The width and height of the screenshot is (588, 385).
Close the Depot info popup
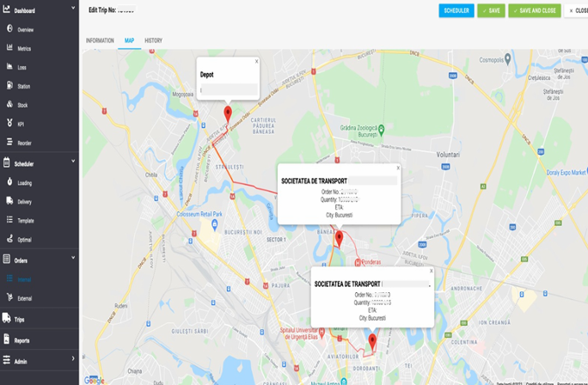256,62
